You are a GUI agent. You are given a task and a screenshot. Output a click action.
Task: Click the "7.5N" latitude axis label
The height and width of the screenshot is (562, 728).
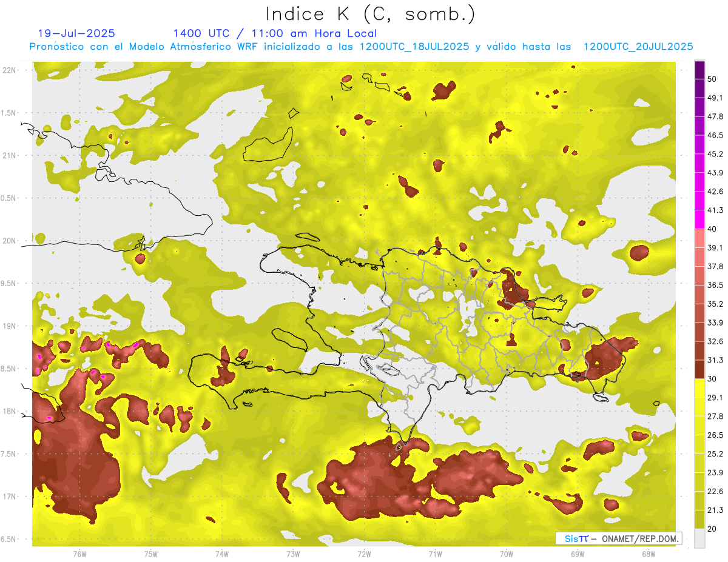[8, 454]
